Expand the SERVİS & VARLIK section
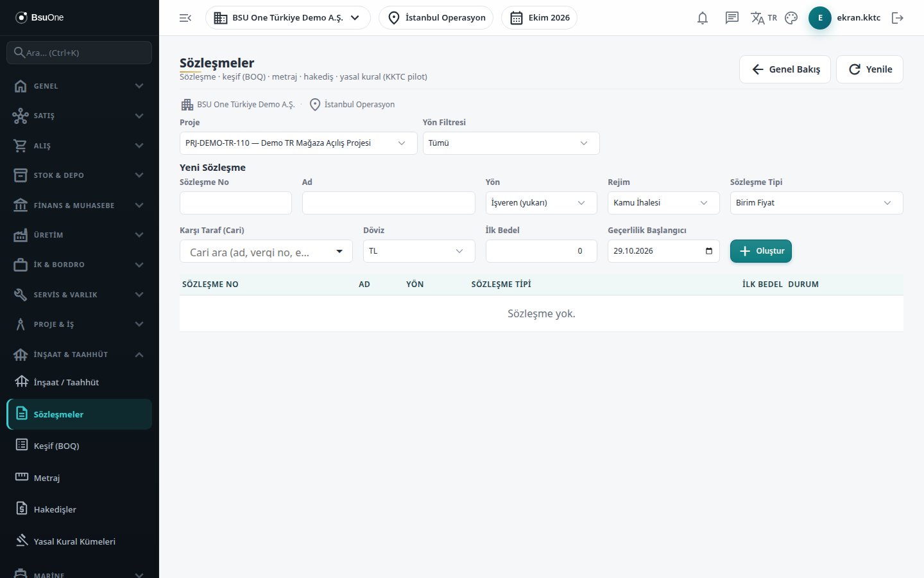This screenshot has height=578, width=924. (x=80, y=295)
